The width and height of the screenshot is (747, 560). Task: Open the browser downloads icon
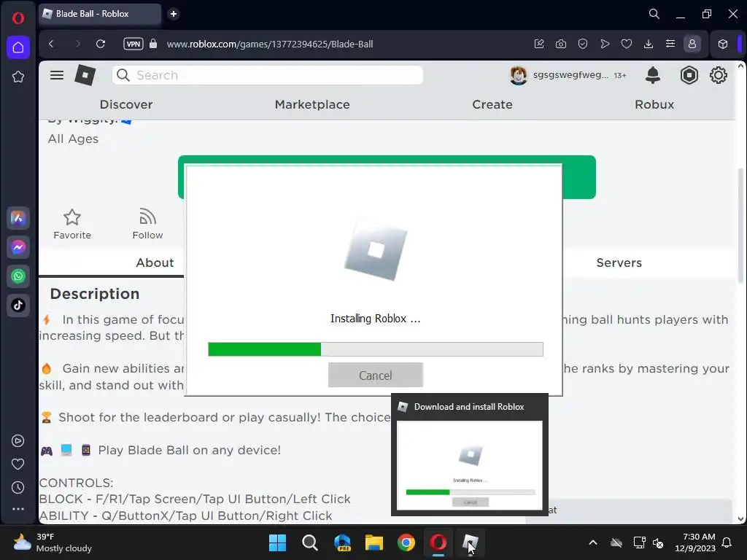(x=649, y=44)
